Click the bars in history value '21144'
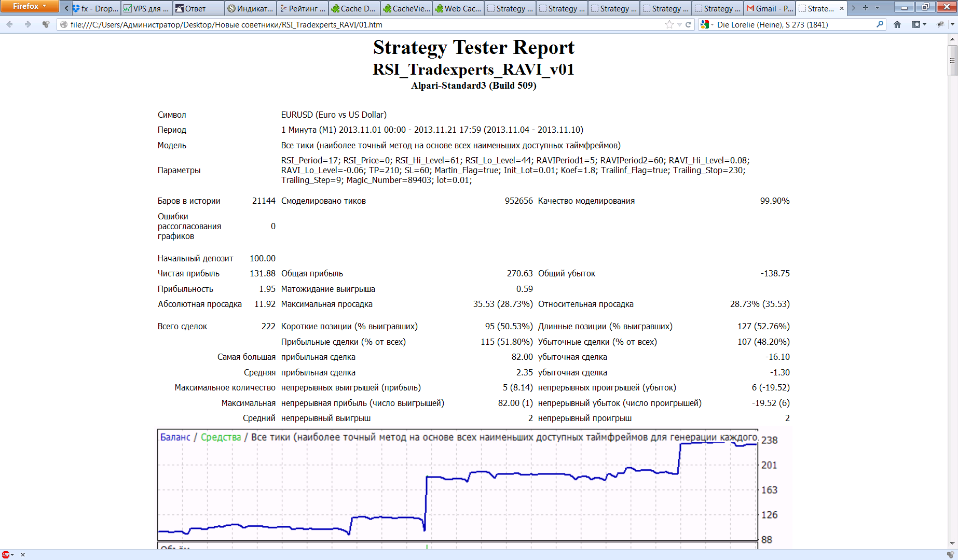Viewport: 958px width, 560px height. pos(264,201)
